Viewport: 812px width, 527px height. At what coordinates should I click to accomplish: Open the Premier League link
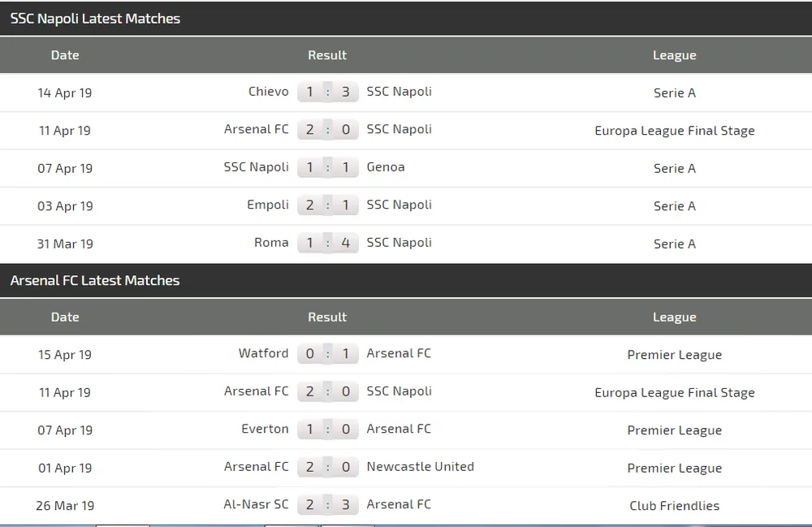pos(675,355)
